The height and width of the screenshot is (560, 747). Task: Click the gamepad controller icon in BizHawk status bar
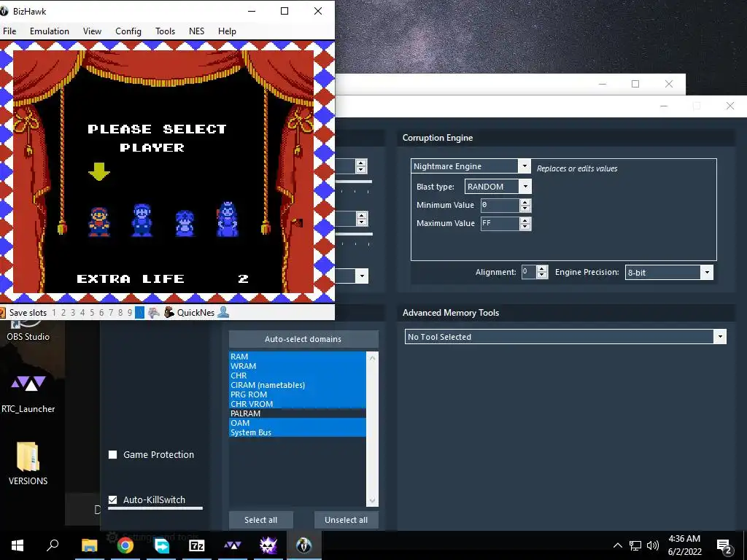click(153, 312)
